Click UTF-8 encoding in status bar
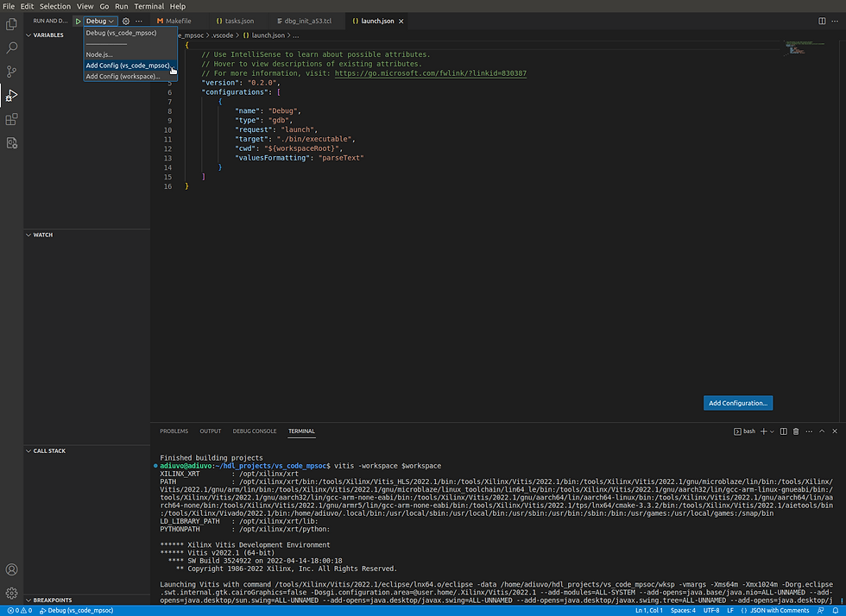This screenshot has height=616, width=846. coord(711,611)
